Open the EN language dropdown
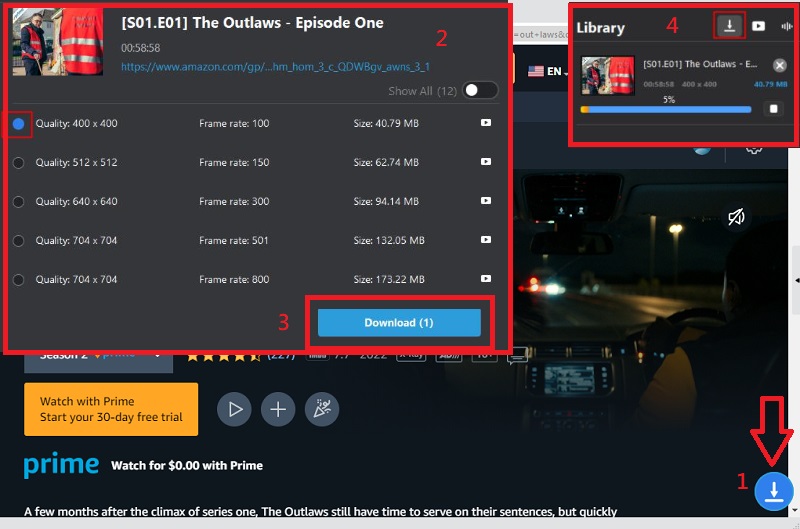This screenshot has width=800, height=529. (547, 71)
